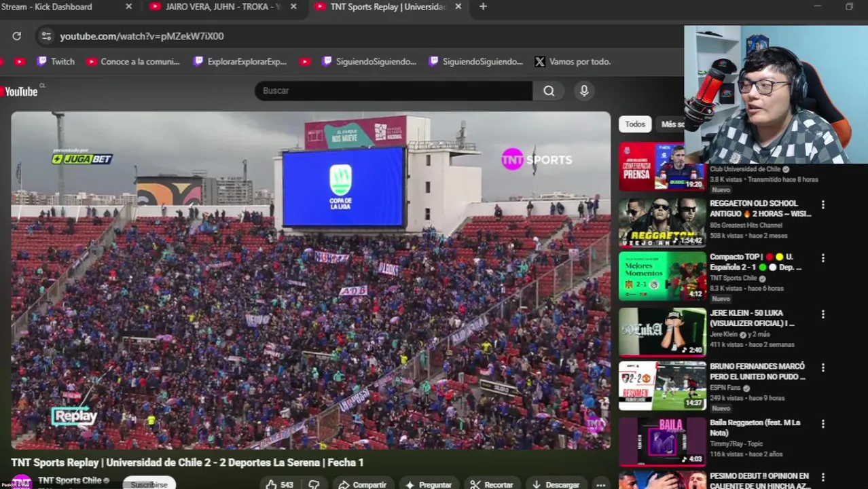Image resolution: width=868 pixels, height=489 pixels.
Task: Select the partially hidden Más filter chip
Action: (671, 124)
